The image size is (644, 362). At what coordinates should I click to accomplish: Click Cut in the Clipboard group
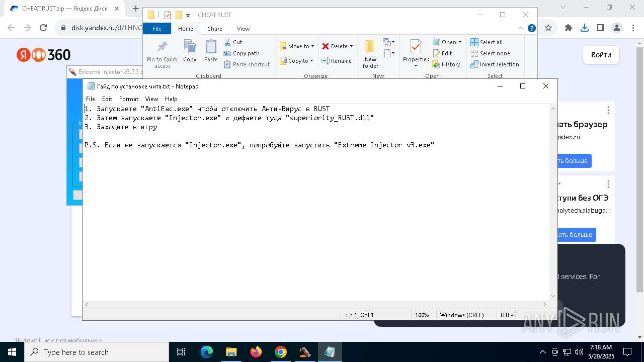point(233,42)
